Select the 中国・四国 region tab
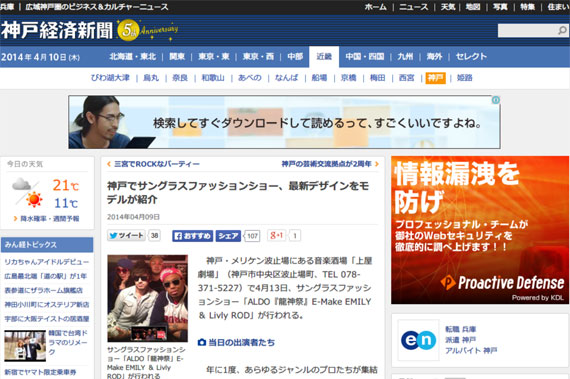Screen dimensions: 570x379 pos(365,57)
